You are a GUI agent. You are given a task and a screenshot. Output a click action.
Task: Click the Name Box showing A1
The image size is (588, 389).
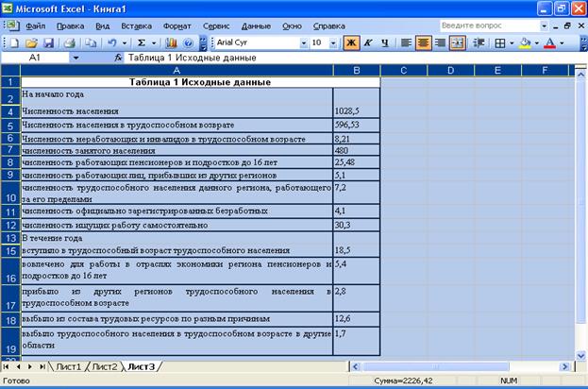click(x=36, y=58)
